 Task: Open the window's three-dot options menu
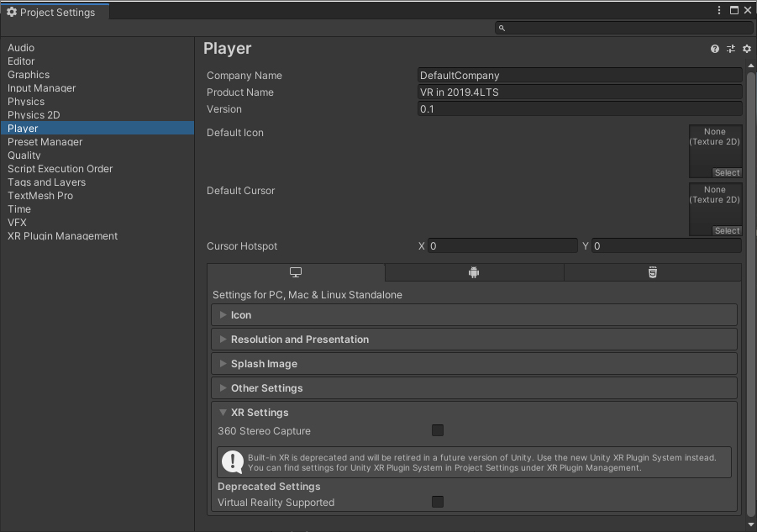[720, 10]
